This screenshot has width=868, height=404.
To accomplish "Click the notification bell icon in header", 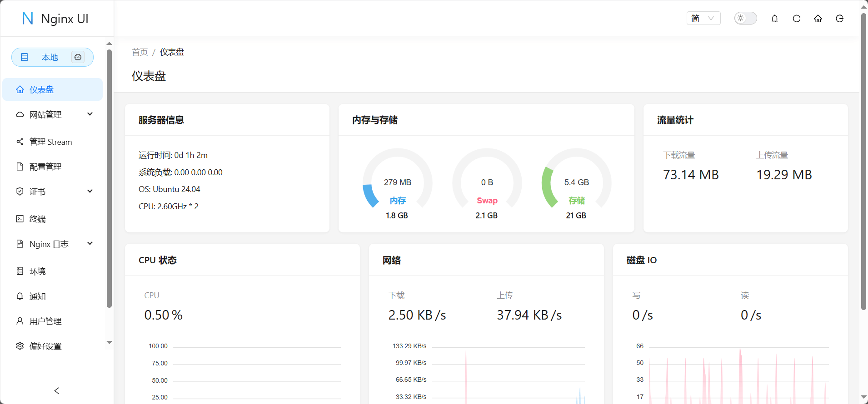I will pos(775,19).
